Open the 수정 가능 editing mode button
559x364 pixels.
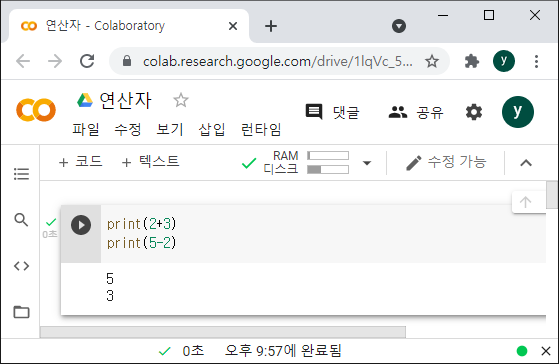pos(446,163)
